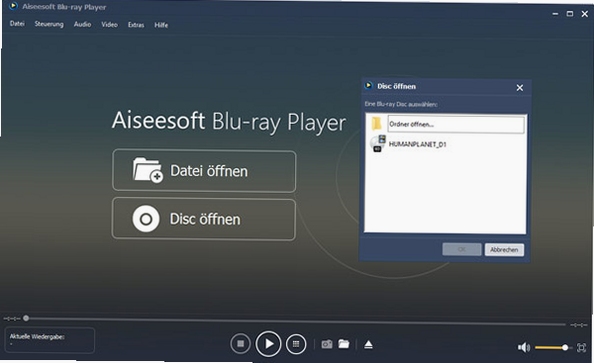Cancel with the Abbrechen button
This screenshot has height=363, width=594.
[x=504, y=250]
